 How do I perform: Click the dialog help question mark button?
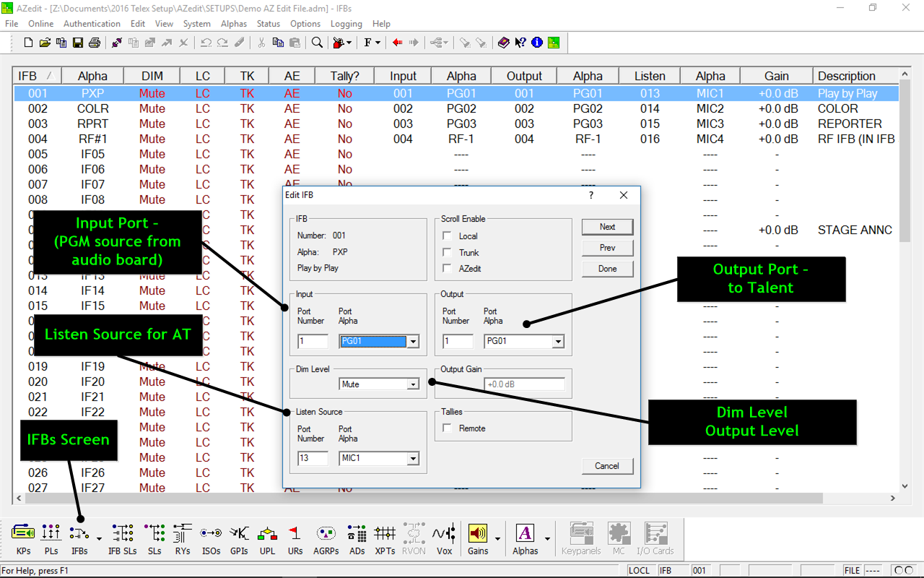tap(591, 195)
